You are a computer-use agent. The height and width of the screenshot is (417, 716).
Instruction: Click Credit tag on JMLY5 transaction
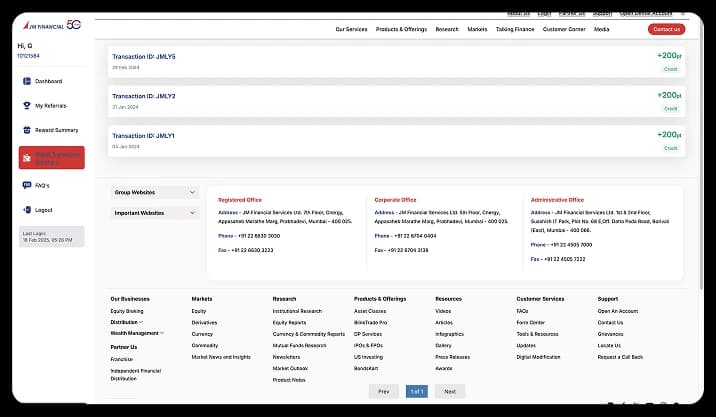671,69
